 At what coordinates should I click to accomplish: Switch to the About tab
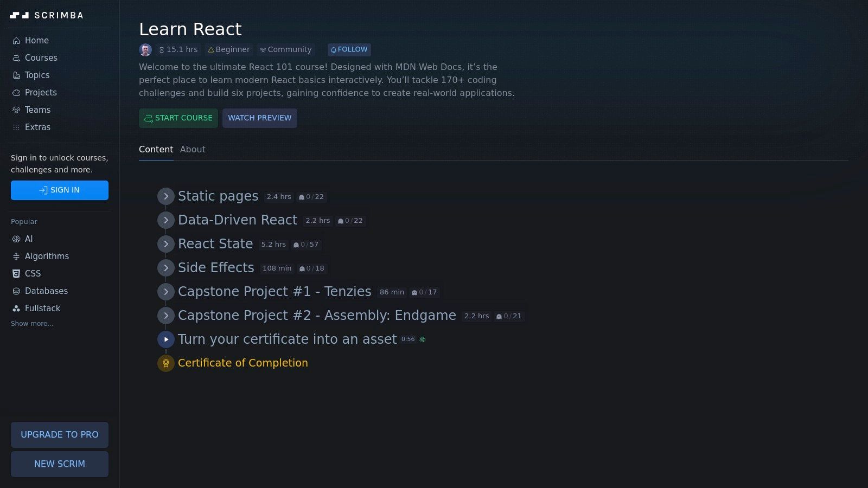[193, 150]
